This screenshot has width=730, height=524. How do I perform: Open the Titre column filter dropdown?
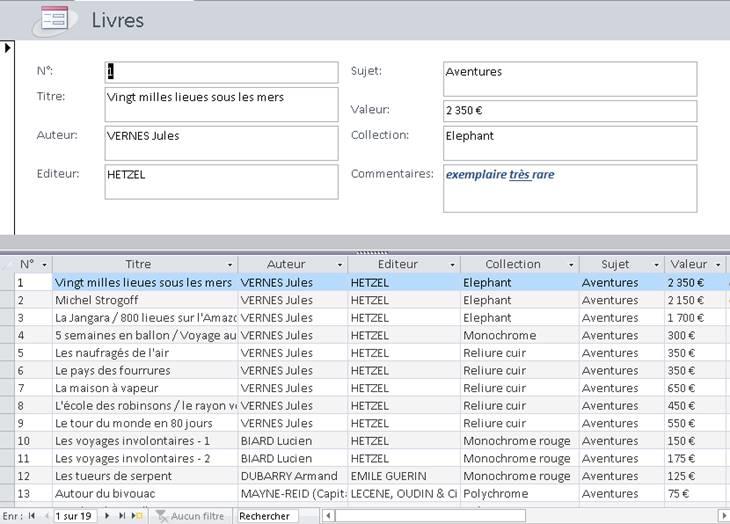tap(231, 265)
